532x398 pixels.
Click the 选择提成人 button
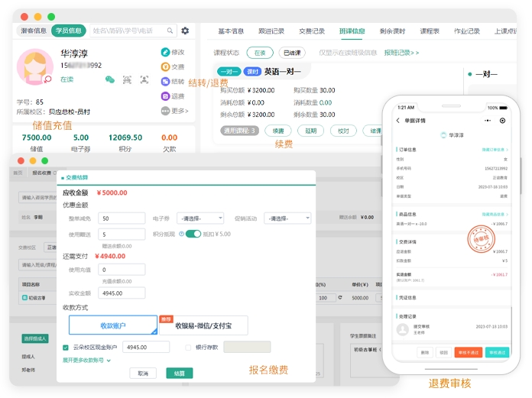coord(35,338)
